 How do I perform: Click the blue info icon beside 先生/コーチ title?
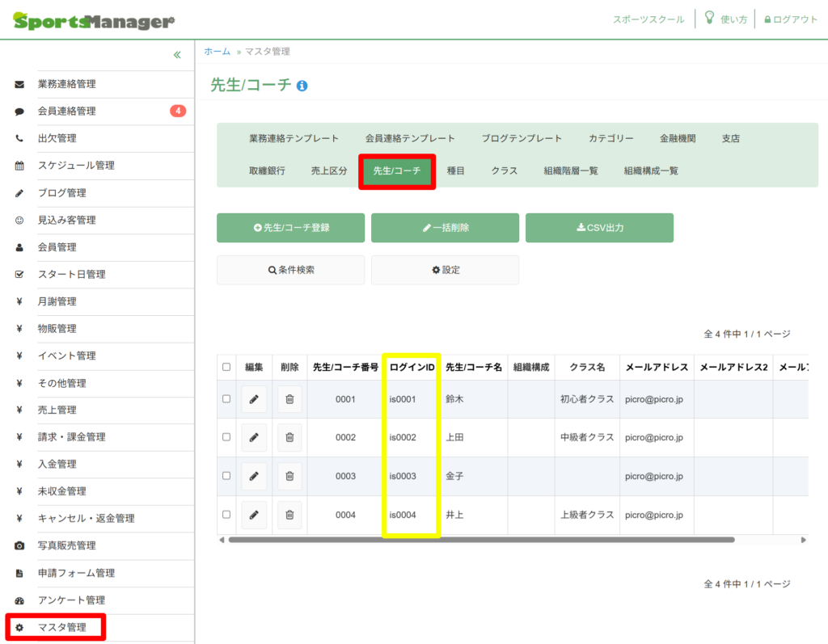[302, 86]
